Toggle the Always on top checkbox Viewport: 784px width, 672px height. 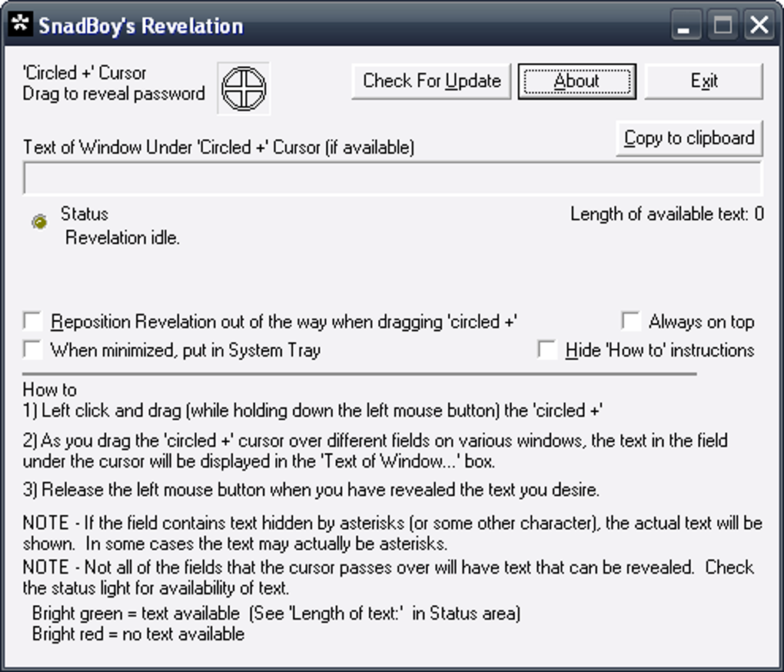tap(631, 321)
